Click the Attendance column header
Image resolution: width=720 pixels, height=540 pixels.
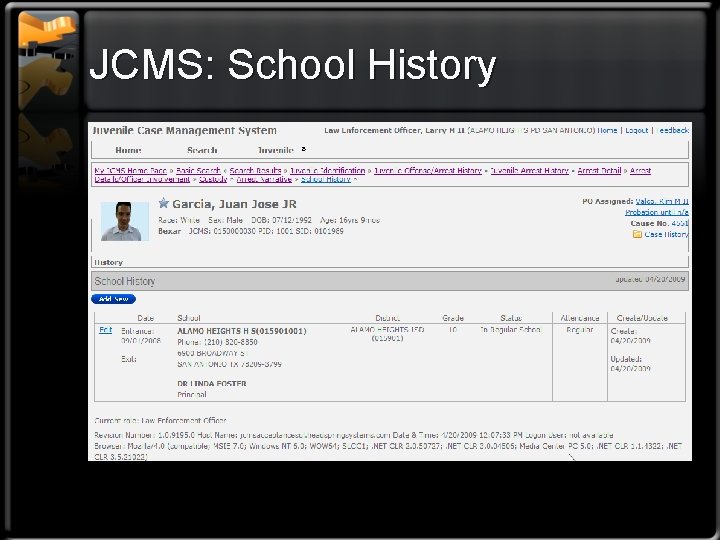pos(579,318)
